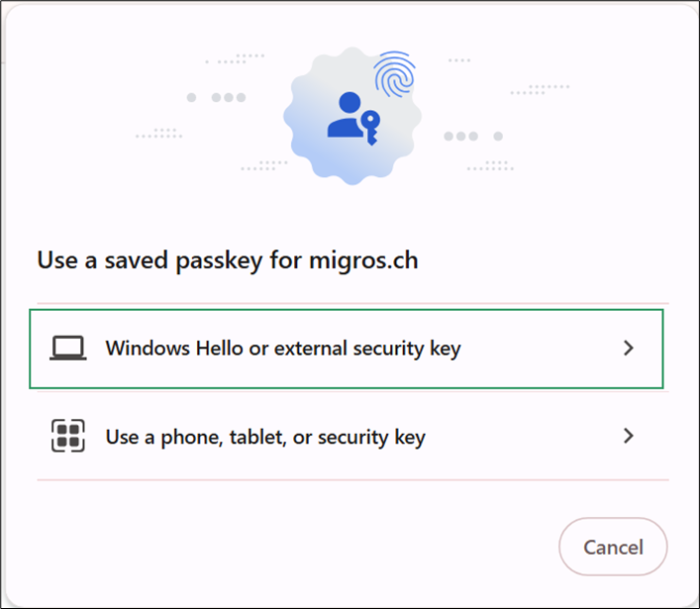Click the blue key icon beside the person
This screenshot has height=609, width=700.
click(370, 128)
